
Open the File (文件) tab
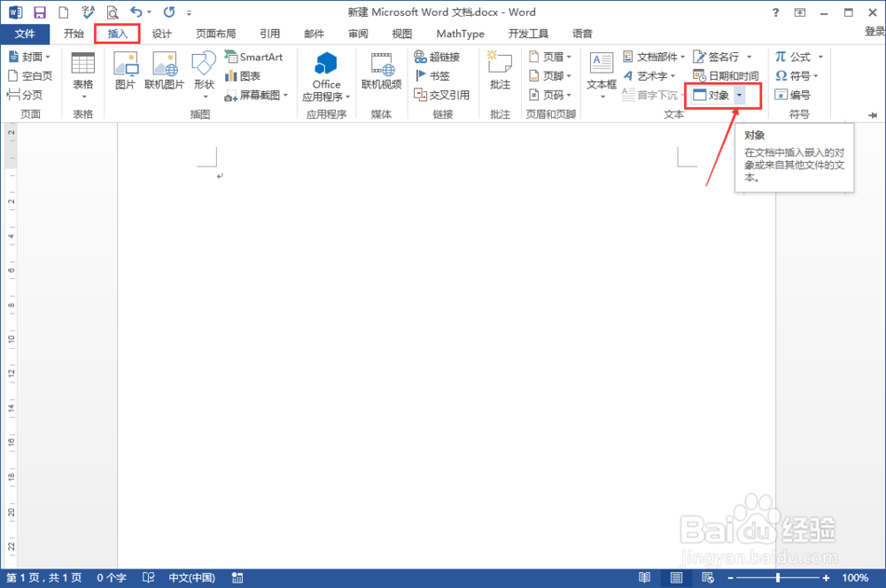pyautogui.click(x=25, y=34)
